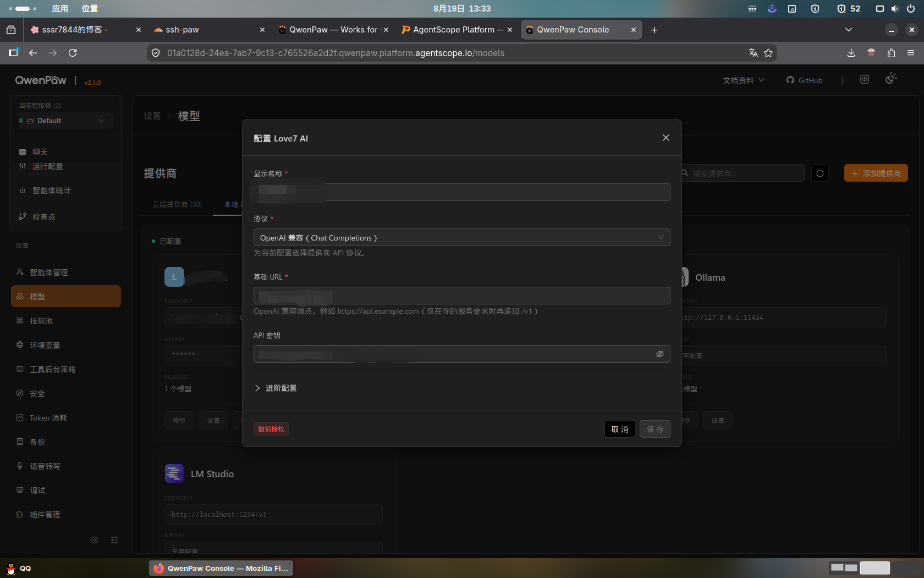Click the sidebar settings gear icon
This screenshot has width=924, height=578.
pos(95,540)
